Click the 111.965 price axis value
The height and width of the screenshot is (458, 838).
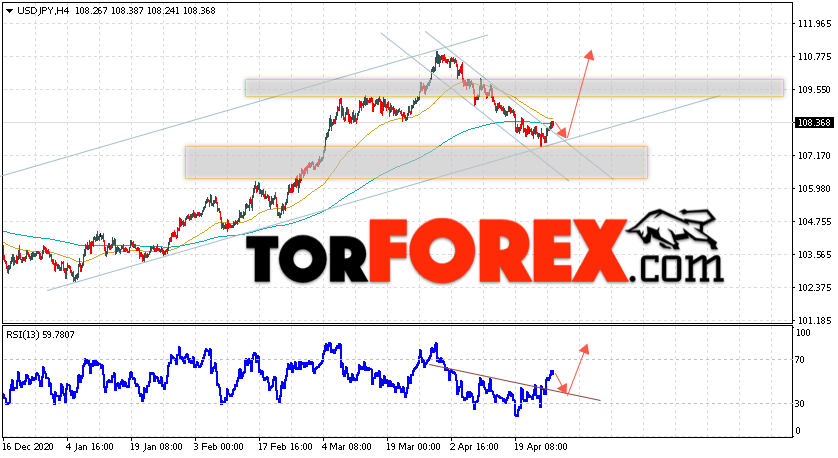(x=814, y=24)
